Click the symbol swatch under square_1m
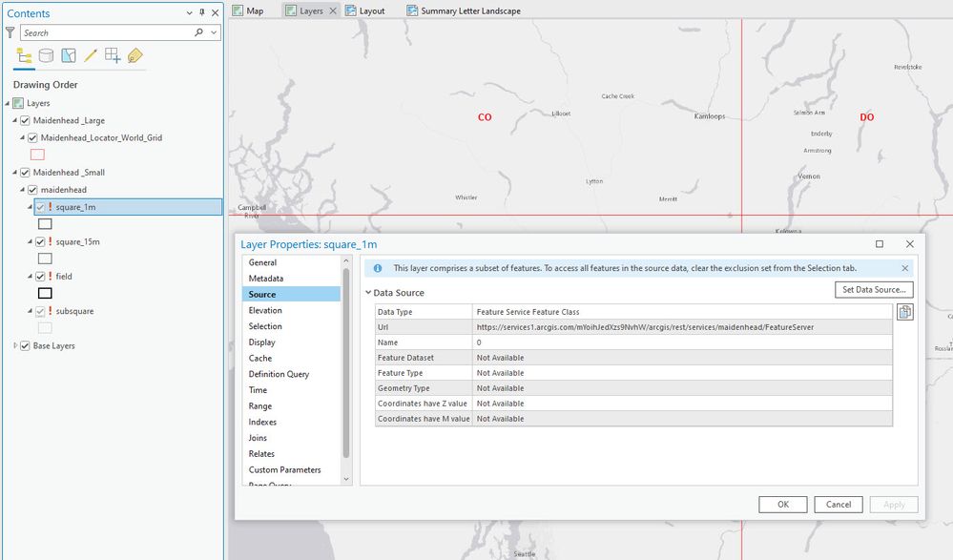Image resolution: width=953 pixels, height=560 pixels. 45,224
